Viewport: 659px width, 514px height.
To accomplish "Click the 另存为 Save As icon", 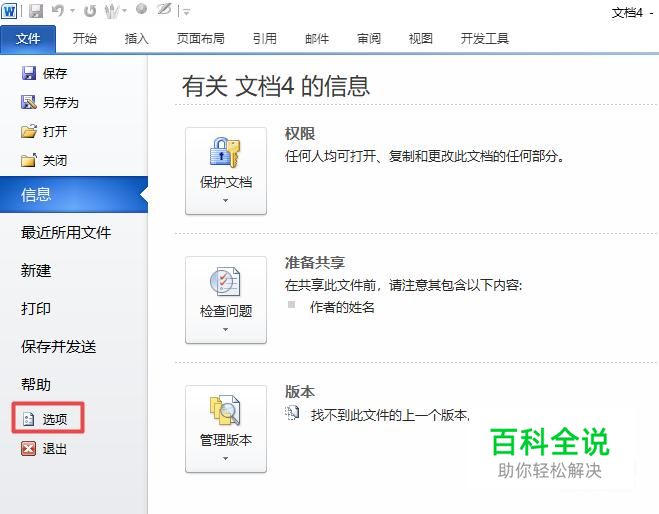I will 29,102.
